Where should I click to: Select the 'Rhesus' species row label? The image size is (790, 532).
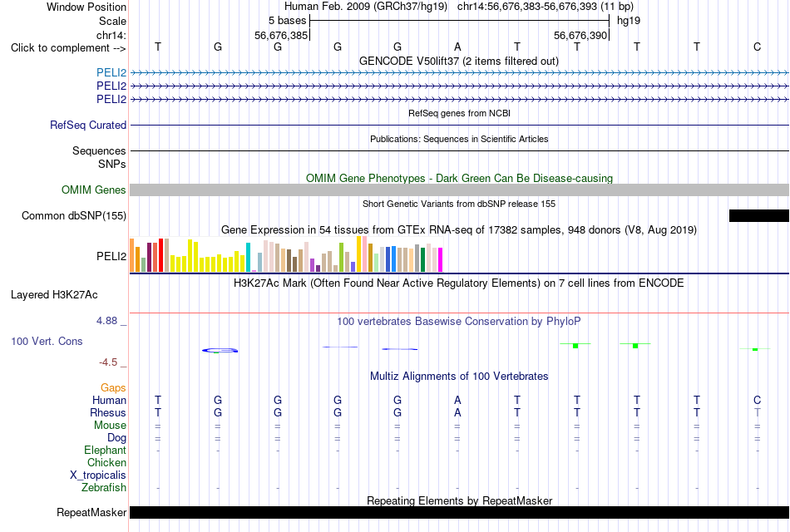pyautogui.click(x=108, y=412)
